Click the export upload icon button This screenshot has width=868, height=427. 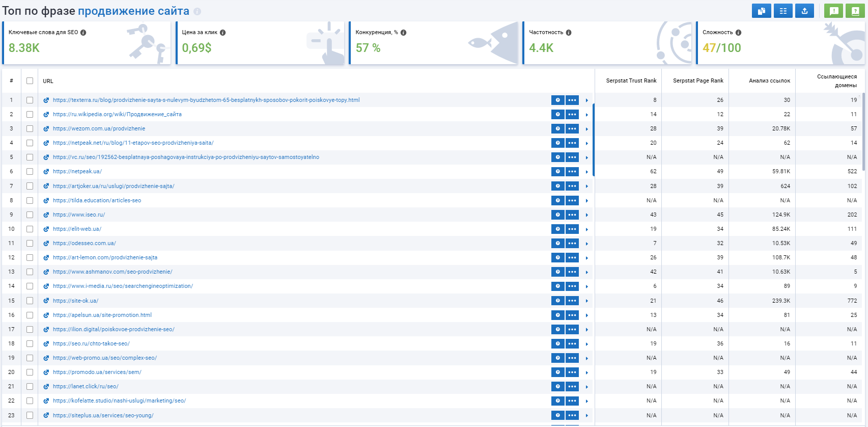pyautogui.click(x=804, y=11)
